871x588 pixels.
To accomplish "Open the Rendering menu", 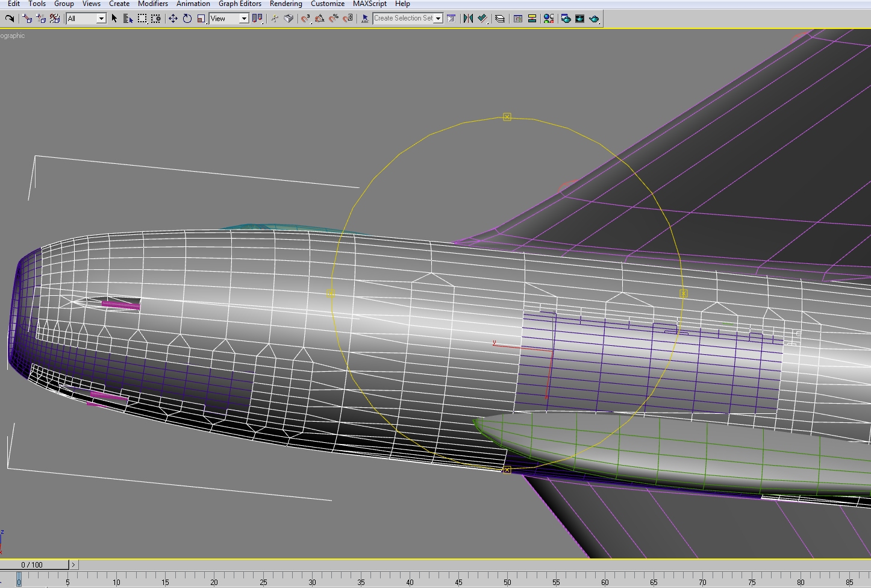I will pos(286,4).
